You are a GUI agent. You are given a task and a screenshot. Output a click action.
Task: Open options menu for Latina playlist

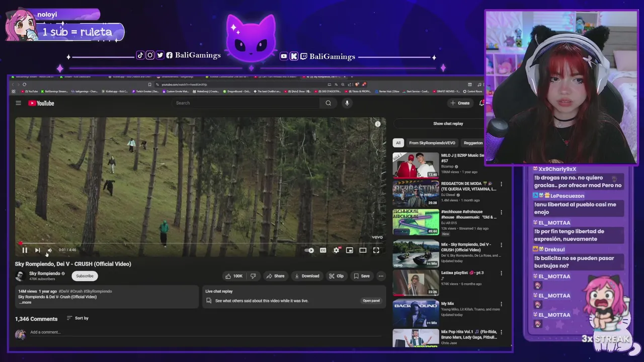501,273
